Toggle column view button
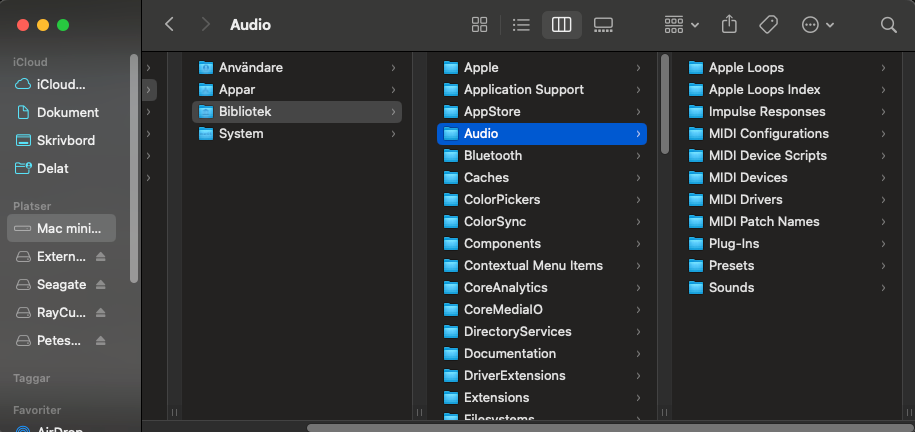The image size is (915, 432). (561, 25)
